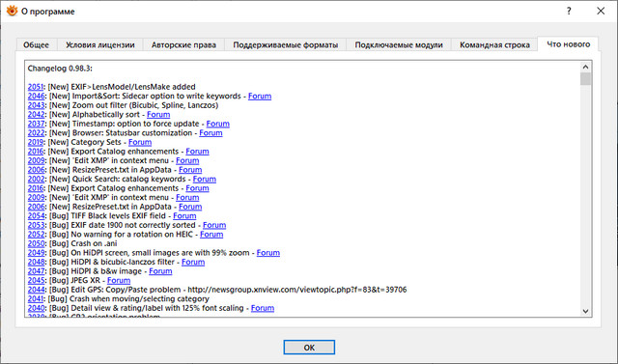
Task: Follow bug link 2040
Action: 36,308
